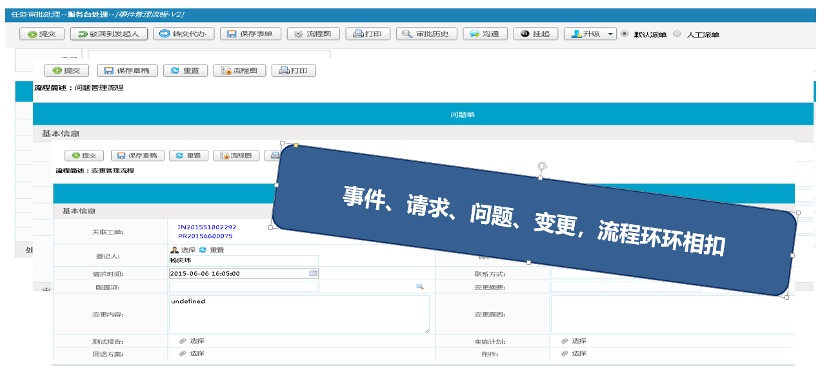Click the 问题单 blue title bar
The image size is (830, 382).
pos(422,114)
